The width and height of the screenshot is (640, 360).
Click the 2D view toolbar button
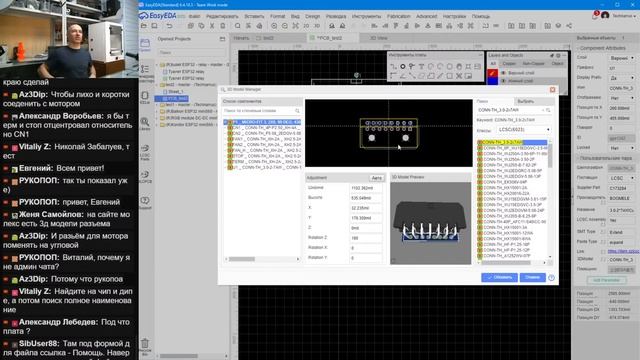point(306,26)
